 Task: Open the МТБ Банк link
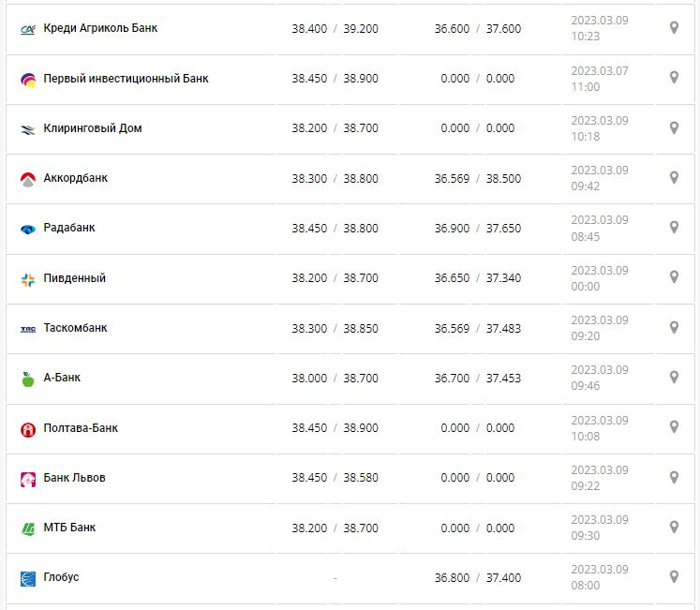69,528
